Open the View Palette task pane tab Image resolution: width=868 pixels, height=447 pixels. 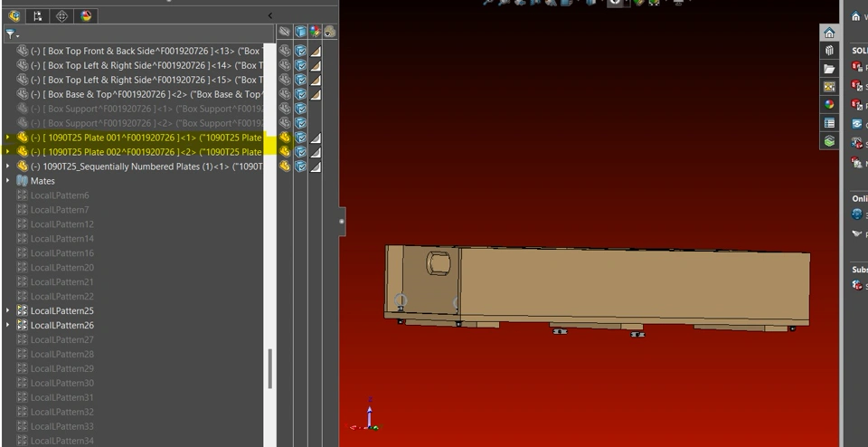(829, 87)
